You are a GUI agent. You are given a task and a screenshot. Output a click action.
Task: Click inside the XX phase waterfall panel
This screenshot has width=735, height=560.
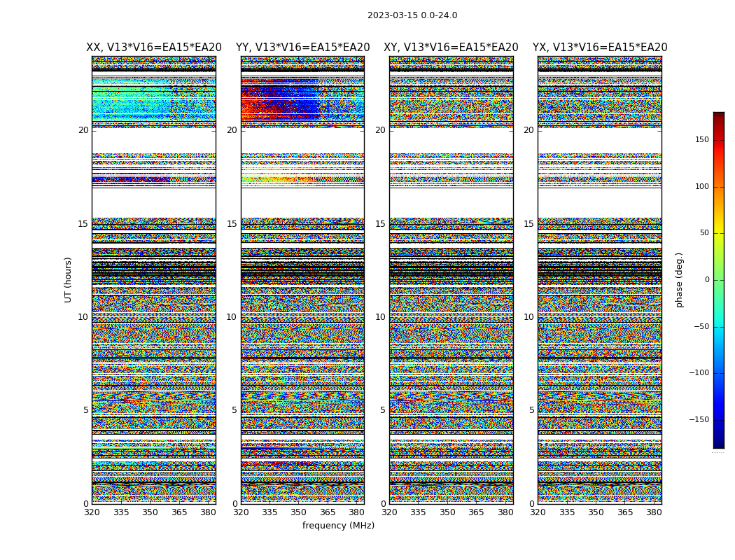154,280
